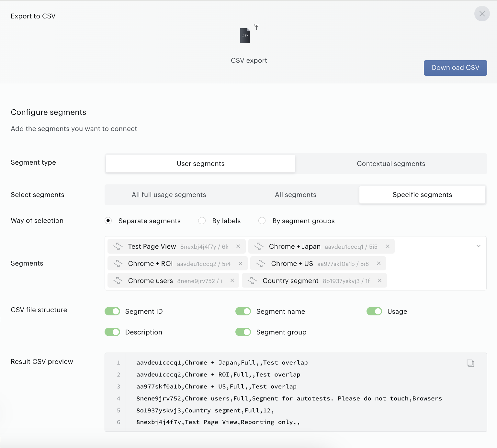Close the Export to CSV dialog
This screenshot has width=497, height=448.
(482, 14)
